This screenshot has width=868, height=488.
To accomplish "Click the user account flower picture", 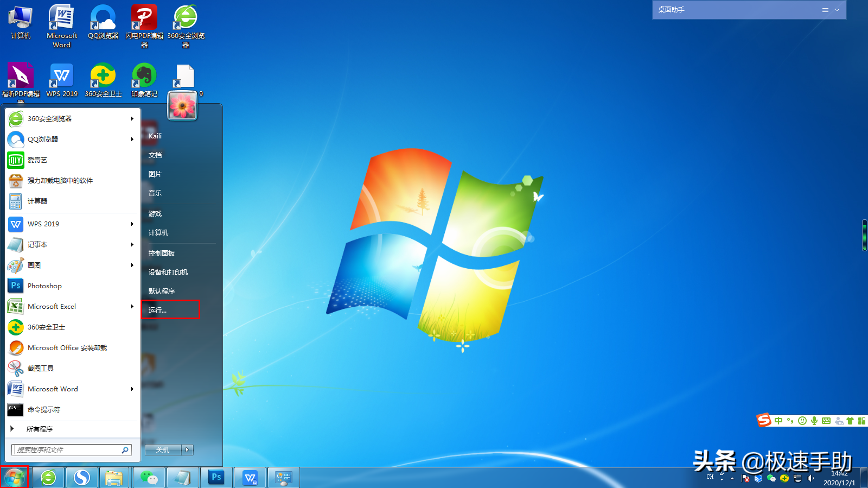I will [182, 105].
